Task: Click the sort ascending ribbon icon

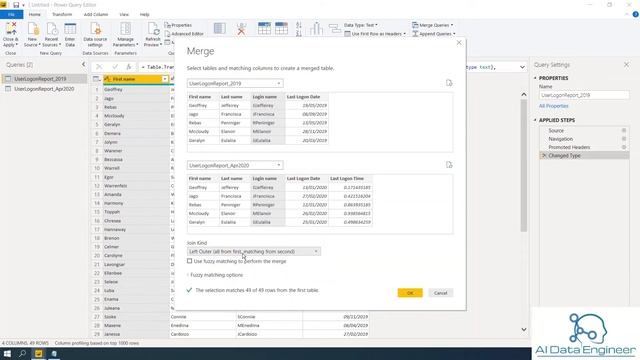Action: tap(299, 25)
